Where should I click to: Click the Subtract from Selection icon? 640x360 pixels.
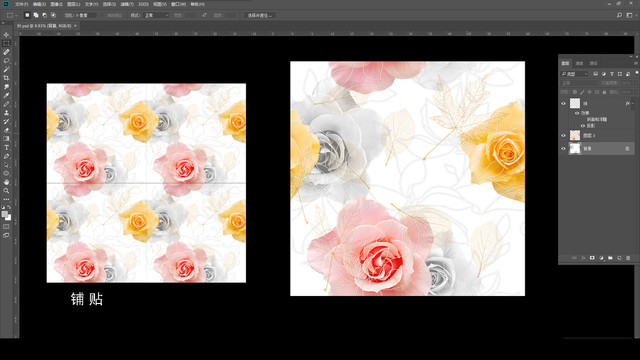pos(44,15)
